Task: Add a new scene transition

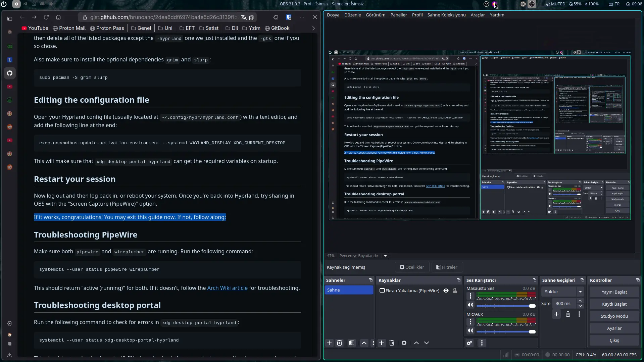Action: tap(556, 314)
